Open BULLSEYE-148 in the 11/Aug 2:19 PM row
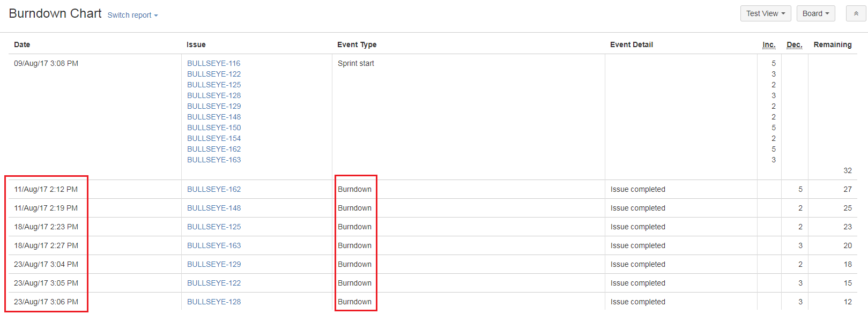Viewport: 868px width, 314px height. (214, 208)
